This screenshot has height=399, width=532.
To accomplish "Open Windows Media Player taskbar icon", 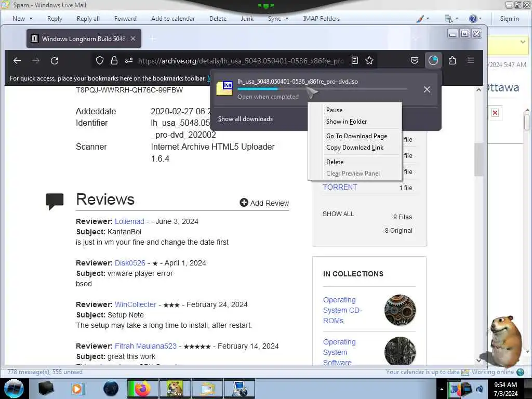I will 77,389.
